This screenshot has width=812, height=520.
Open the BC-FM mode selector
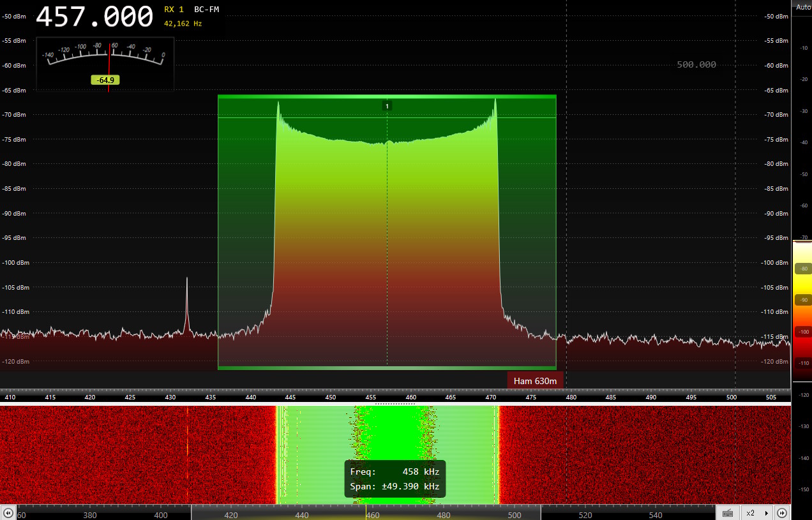[x=206, y=10]
